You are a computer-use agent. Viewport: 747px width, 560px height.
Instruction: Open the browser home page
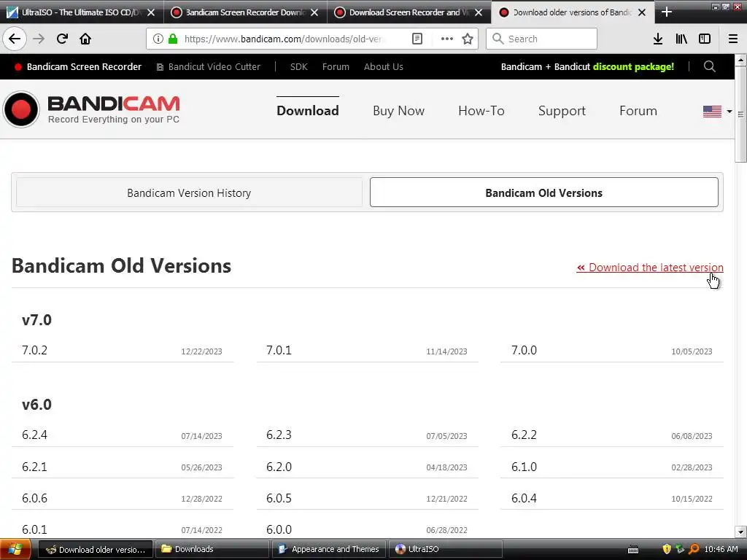[85, 39]
